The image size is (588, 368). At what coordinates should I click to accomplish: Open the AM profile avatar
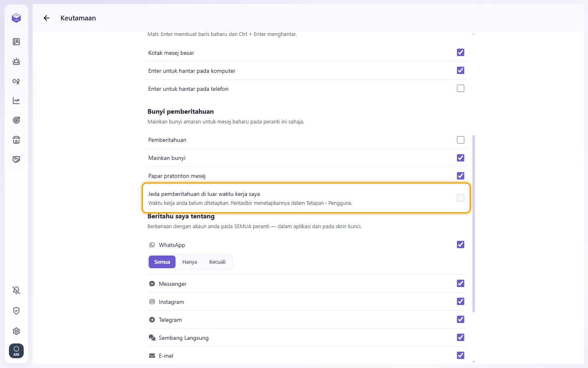(16, 351)
